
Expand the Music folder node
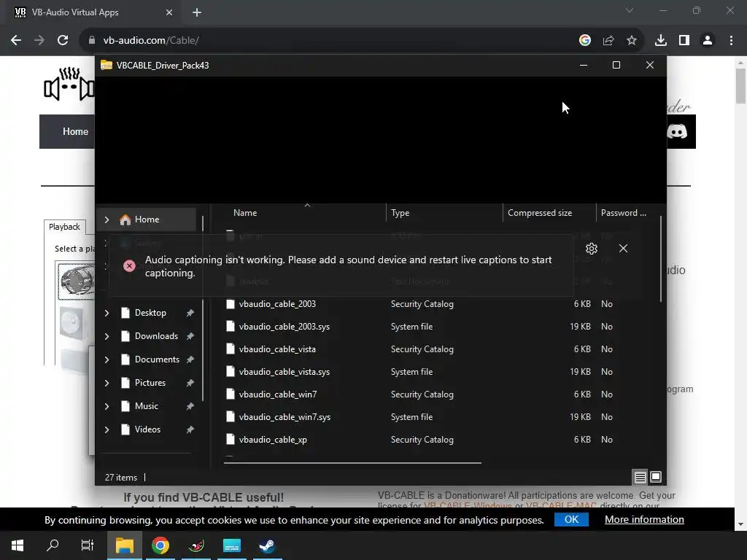[x=107, y=406]
